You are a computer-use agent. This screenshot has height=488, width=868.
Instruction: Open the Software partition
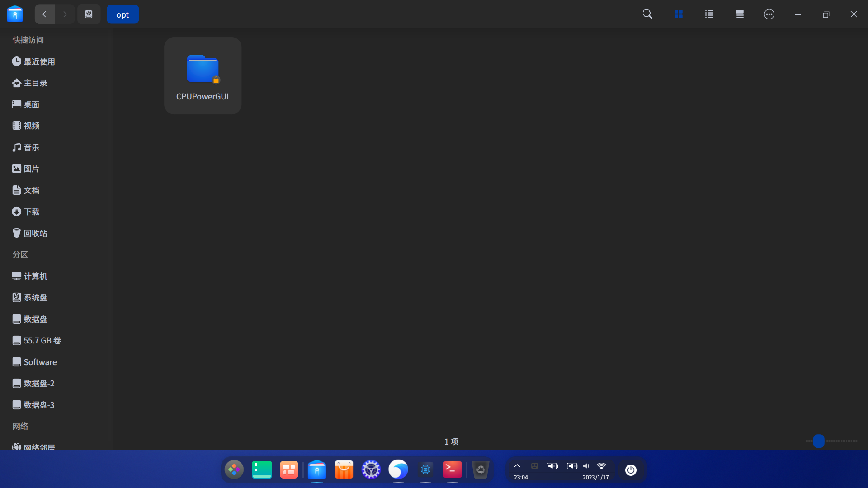40,362
